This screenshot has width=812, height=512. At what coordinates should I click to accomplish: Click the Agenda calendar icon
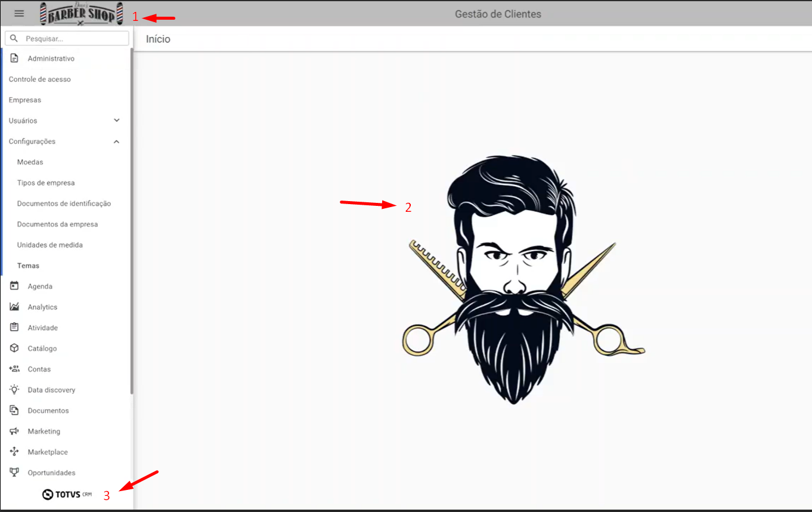pos(14,286)
